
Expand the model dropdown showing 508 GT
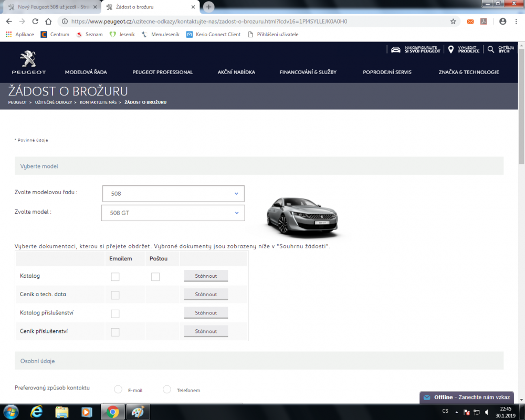pyautogui.click(x=173, y=213)
